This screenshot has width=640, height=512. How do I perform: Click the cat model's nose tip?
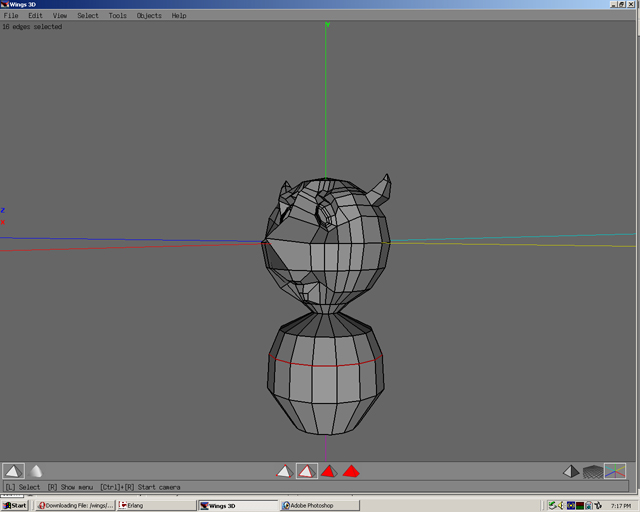point(265,242)
